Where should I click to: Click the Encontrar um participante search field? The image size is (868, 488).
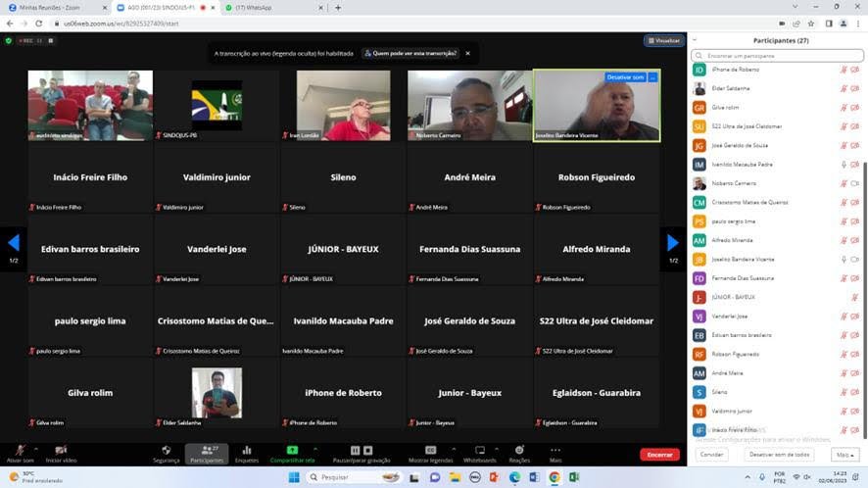(x=779, y=56)
